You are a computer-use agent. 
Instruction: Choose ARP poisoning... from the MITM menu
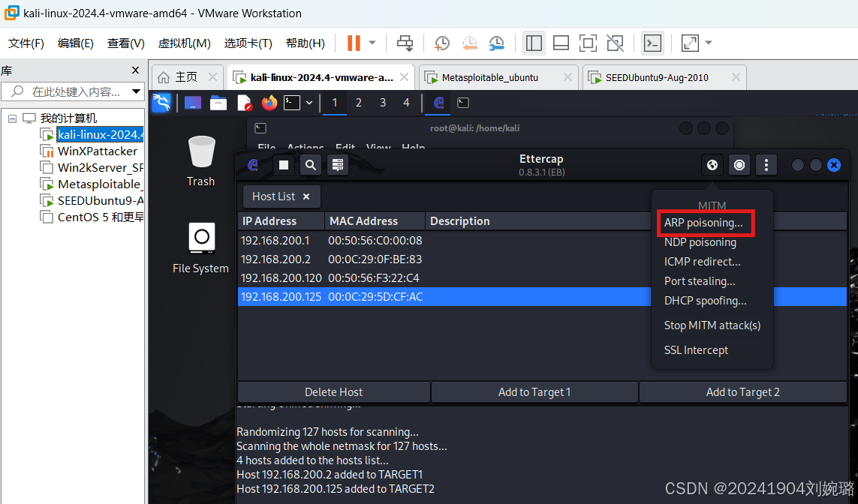point(703,223)
